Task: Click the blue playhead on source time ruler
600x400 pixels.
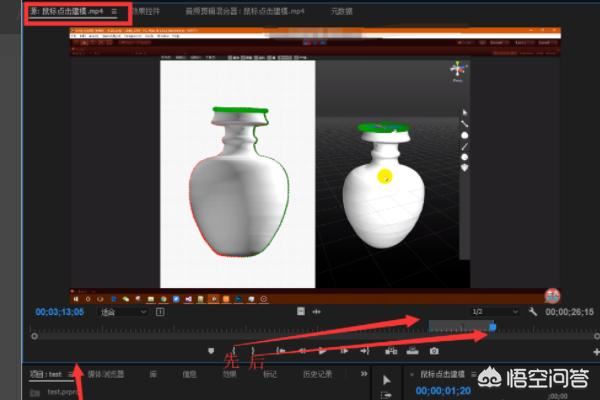Action: click(x=492, y=327)
